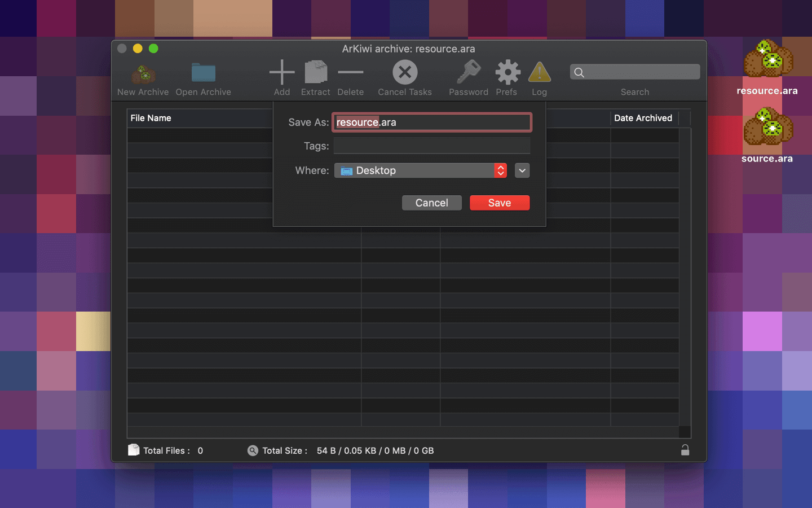The height and width of the screenshot is (508, 812).
Task: Click the New Archive kiwi icon
Action: click(x=143, y=73)
